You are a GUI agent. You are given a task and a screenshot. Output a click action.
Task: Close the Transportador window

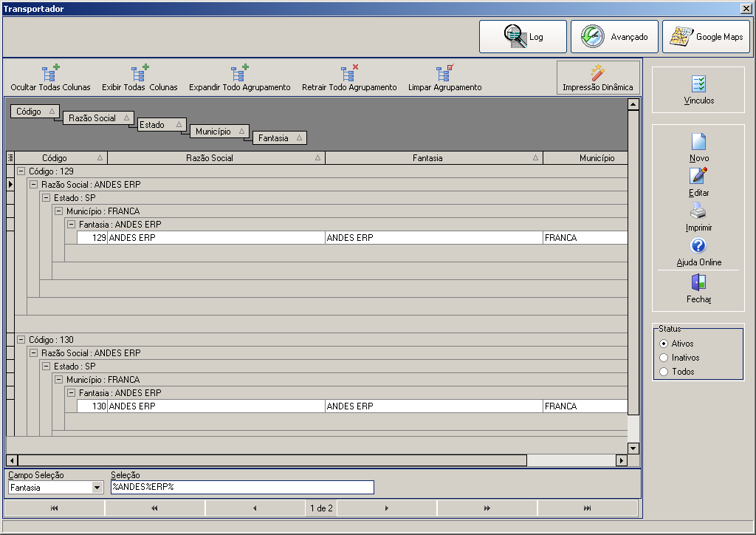click(x=746, y=8)
